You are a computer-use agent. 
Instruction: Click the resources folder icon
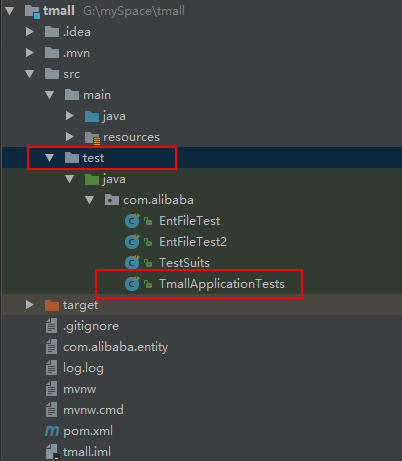(92, 138)
